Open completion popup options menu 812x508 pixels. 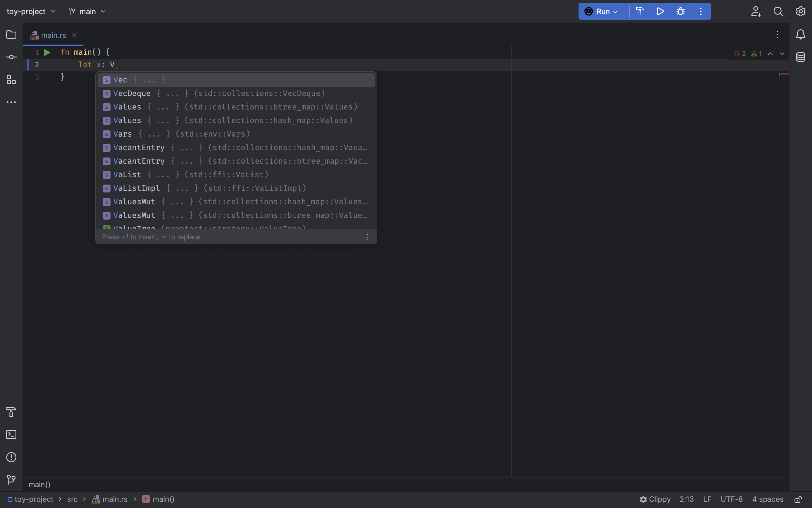coord(367,237)
